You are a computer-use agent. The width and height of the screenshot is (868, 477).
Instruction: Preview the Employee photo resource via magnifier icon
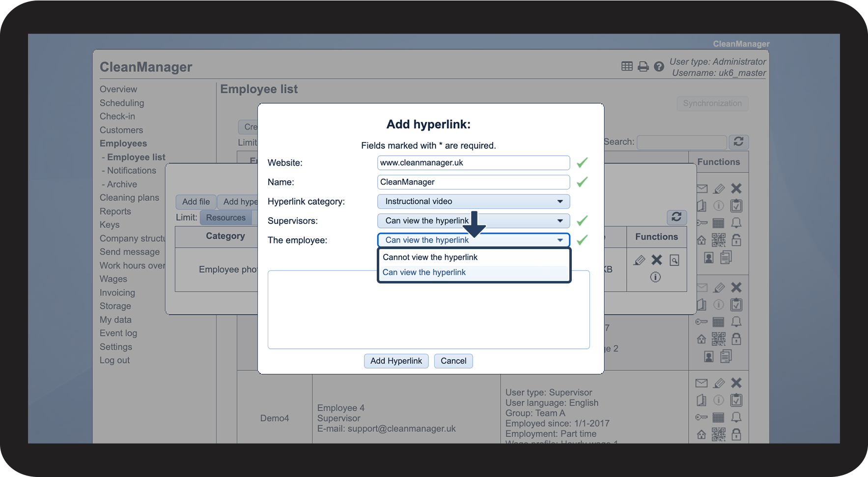(x=674, y=260)
